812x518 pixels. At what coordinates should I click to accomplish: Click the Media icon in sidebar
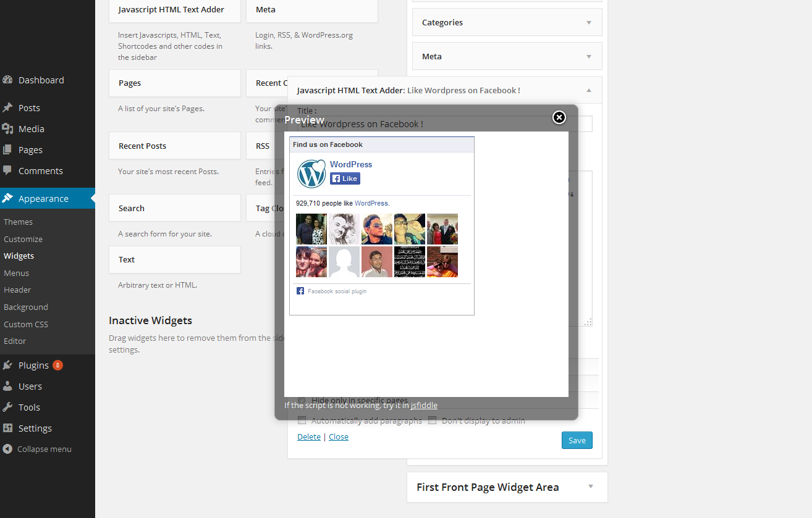tap(7, 128)
